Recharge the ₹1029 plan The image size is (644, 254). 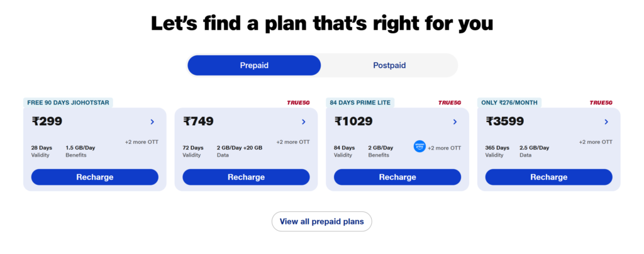(x=397, y=177)
